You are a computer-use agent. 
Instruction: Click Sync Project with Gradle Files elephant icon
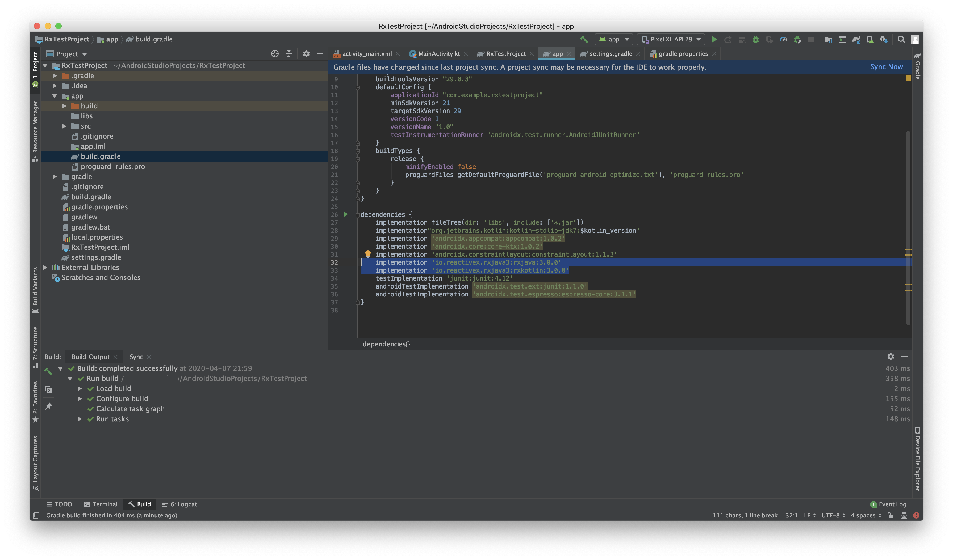click(x=856, y=39)
